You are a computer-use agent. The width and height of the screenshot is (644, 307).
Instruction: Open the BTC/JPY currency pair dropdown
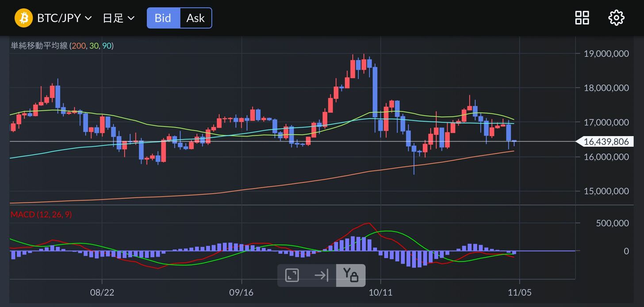(64, 18)
